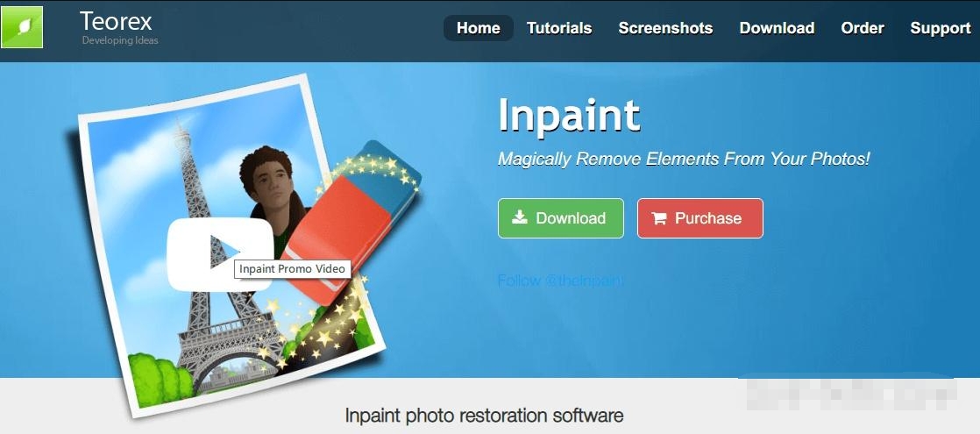This screenshot has height=434, width=980.
Task: Play the Inpaint promo video
Action: tap(220, 254)
